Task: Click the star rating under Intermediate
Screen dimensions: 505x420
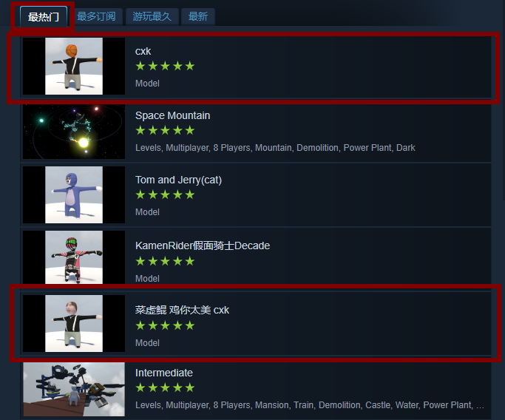Action: (165, 387)
